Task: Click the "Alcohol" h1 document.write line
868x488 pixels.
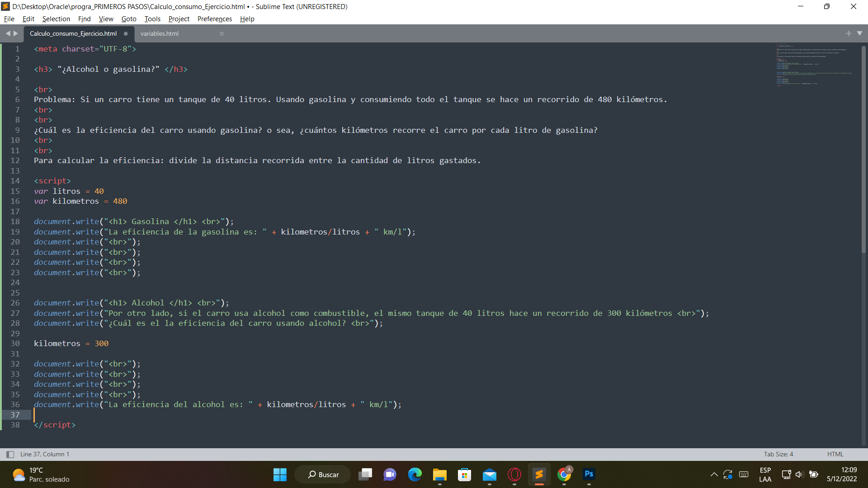Action: pos(132,303)
